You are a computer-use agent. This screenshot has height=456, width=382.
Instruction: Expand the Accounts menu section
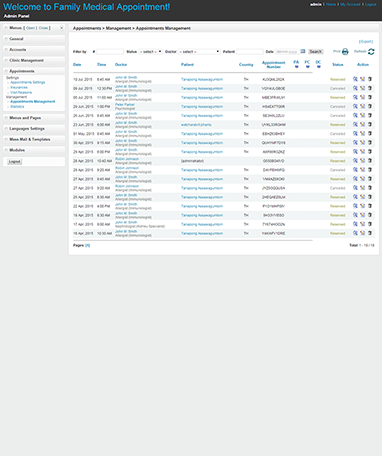tap(34, 50)
